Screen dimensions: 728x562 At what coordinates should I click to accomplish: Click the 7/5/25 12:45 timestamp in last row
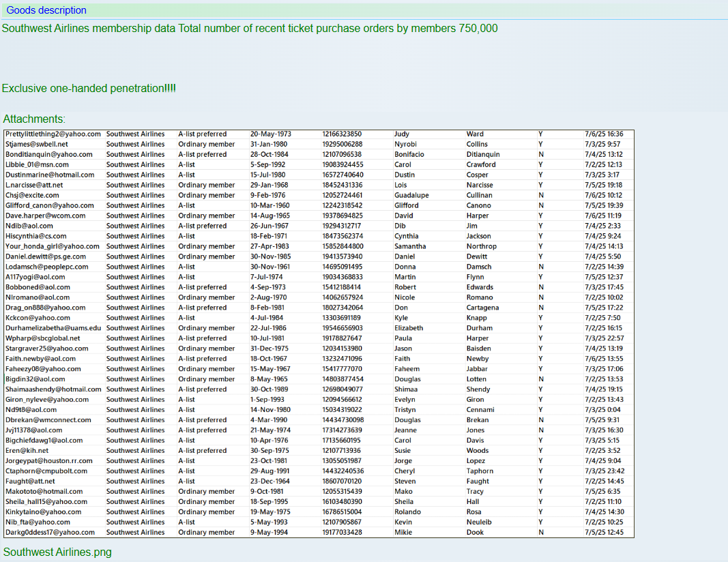pos(604,533)
